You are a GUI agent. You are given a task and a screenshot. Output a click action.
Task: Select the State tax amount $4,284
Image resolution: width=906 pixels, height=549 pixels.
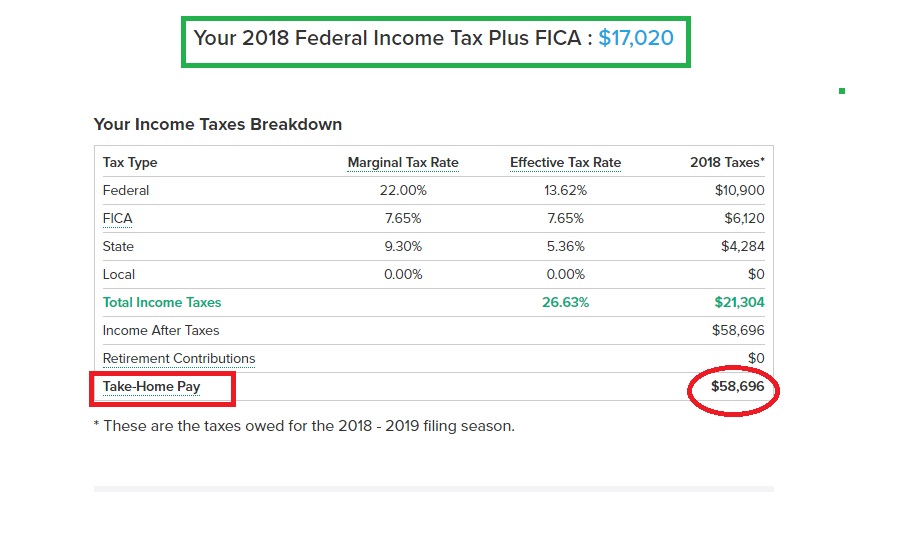click(x=742, y=246)
